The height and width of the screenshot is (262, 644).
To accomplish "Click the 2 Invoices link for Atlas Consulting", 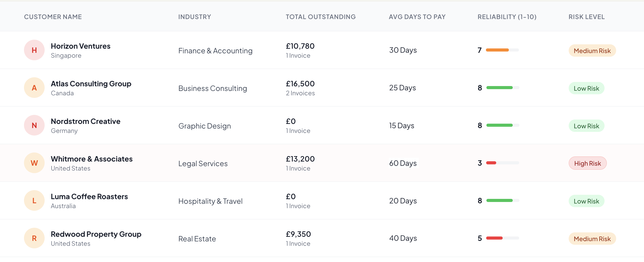I will point(300,93).
